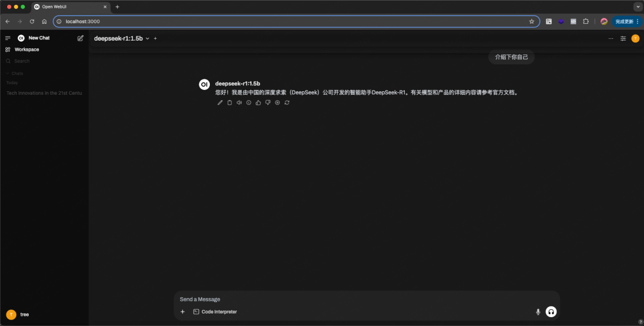The height and width of the screenshot is (326, 644).
Task: Toggle the Code Interpreter option
Action: click(x=215, y=312)
